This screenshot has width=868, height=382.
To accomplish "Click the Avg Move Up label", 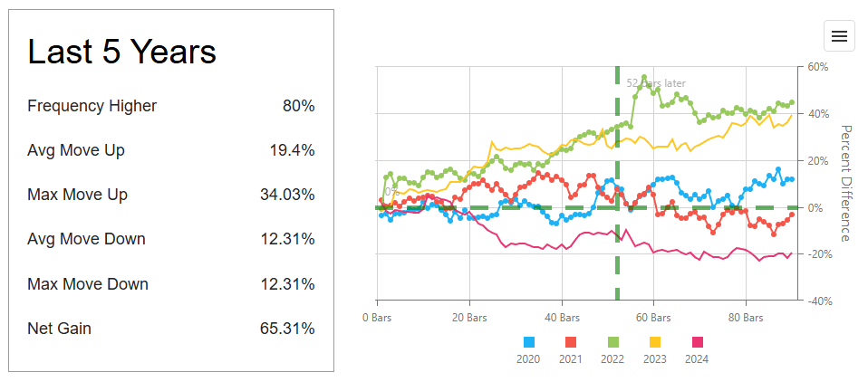I will coord(76,150).
